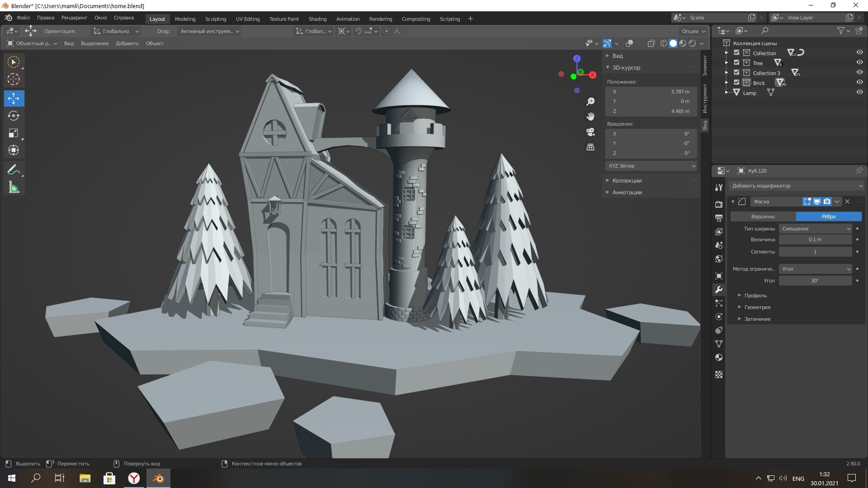Open the Material properties tab

(719, 357)
